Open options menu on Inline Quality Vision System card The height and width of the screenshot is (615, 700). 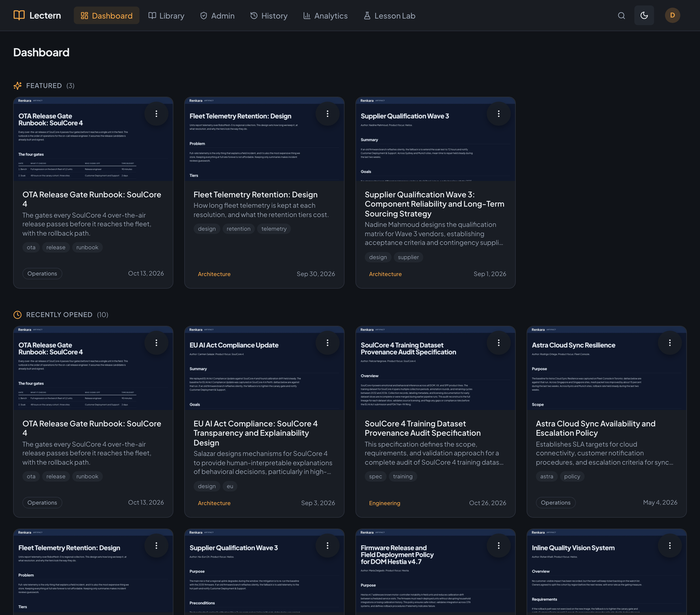tap(670, 546)
